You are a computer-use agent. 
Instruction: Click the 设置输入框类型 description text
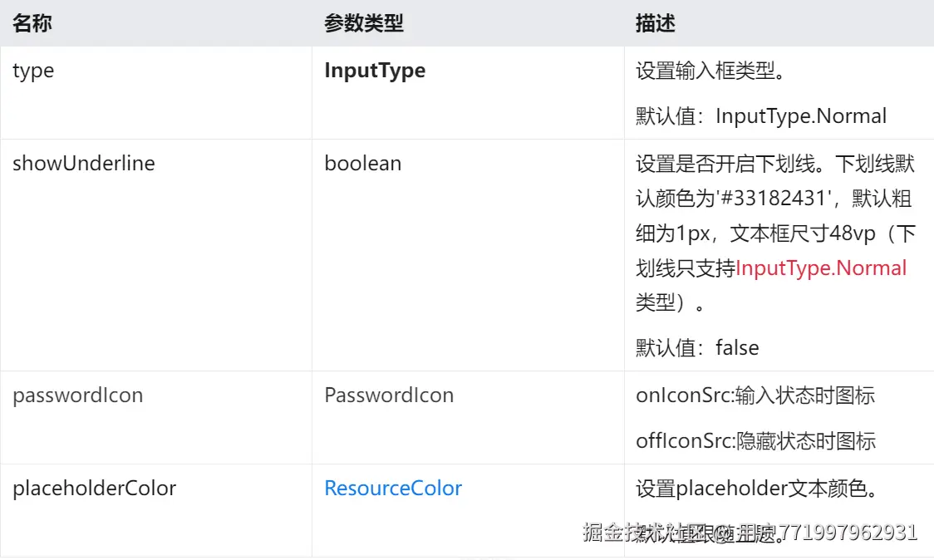tap(710, 71)
